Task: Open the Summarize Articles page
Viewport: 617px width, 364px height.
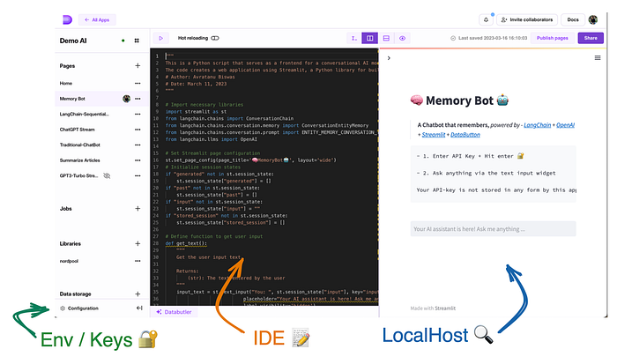Action: 80,160
